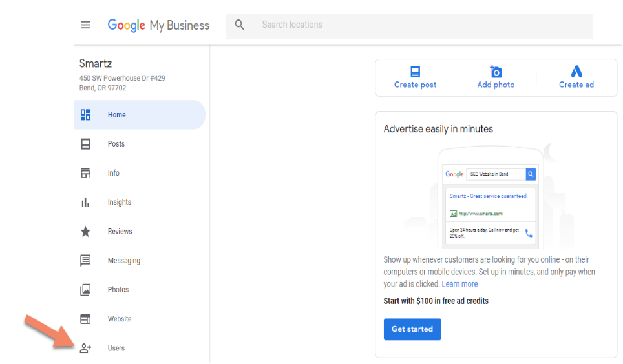Click the Messaging chat icon

tap(85, 260)
